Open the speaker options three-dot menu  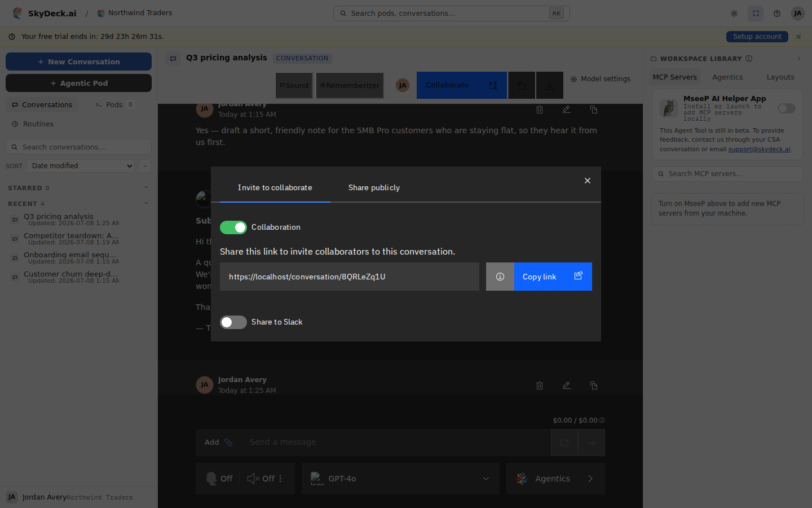pyautogui.click(x=280, y=479)
